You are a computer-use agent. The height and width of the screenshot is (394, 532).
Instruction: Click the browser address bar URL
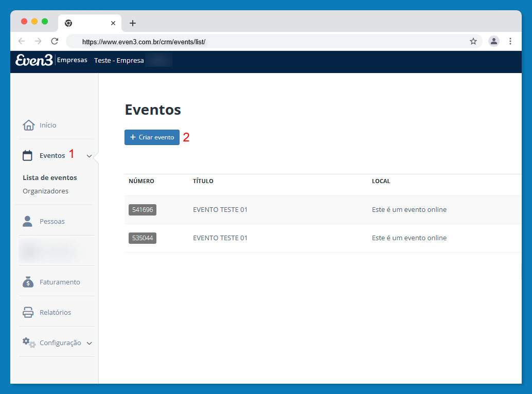click(144, 42)
